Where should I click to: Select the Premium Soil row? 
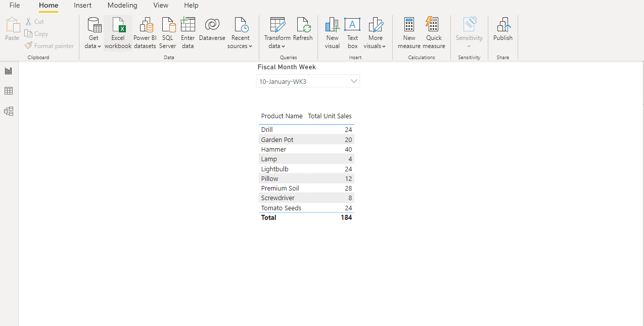point(306,189)
